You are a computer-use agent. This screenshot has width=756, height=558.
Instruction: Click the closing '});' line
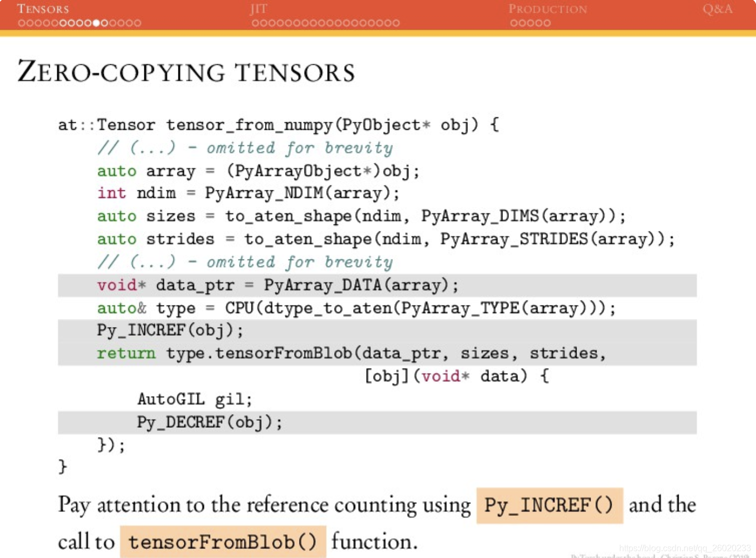point(111,445)
